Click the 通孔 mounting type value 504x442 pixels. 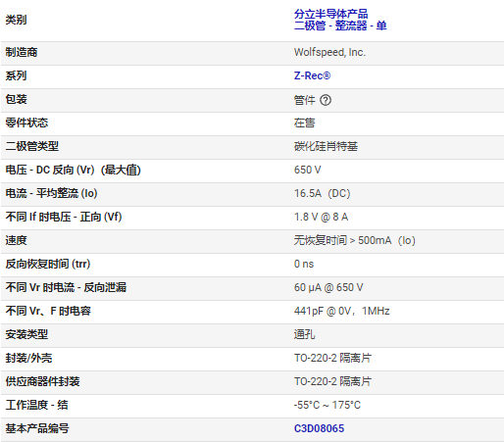[x=304, y=334]
